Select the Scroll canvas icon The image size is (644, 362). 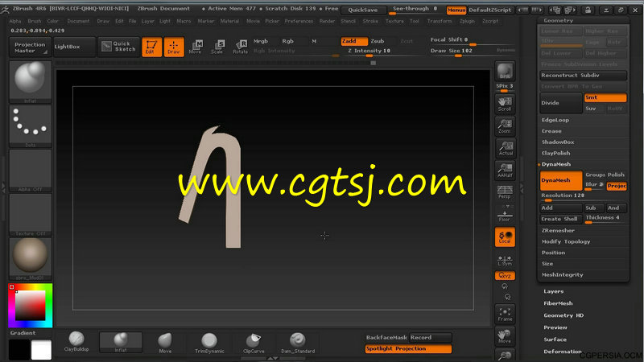pos(505,105)
